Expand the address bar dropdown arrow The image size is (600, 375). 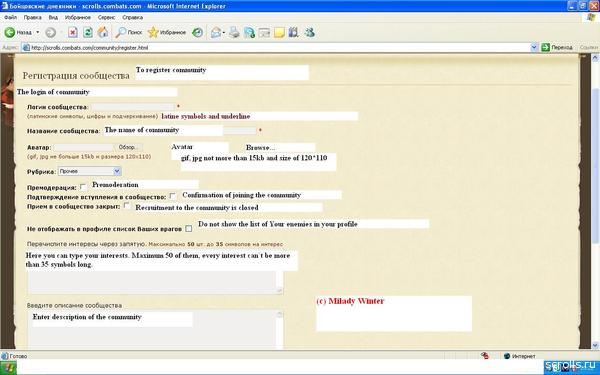(x=534, y=47)
